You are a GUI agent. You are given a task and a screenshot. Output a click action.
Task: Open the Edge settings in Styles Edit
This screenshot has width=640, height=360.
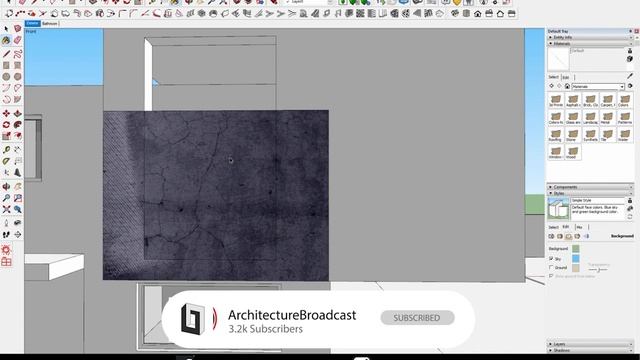(551, 236)
